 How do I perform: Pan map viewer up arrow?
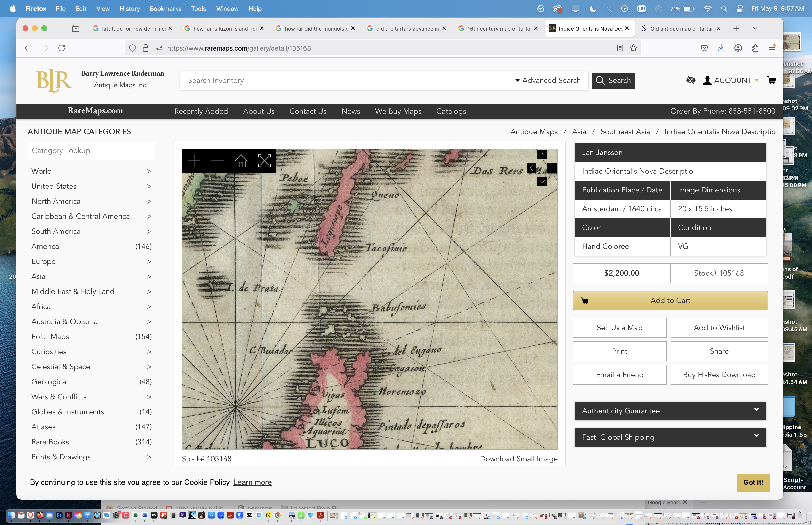(x=541, y=154)
